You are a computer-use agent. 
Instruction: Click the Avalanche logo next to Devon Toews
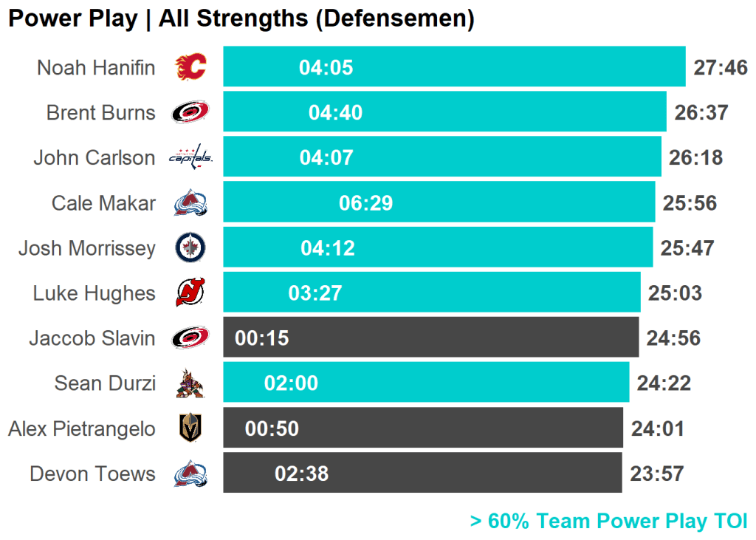(190, 474)
